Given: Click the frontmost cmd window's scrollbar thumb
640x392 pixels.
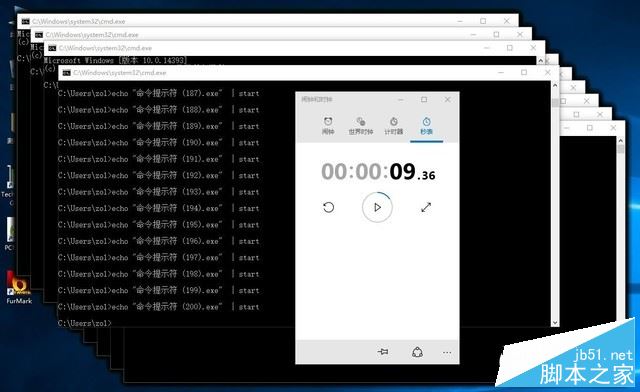Looking at the screenshot, I should [x=555, y=102].
